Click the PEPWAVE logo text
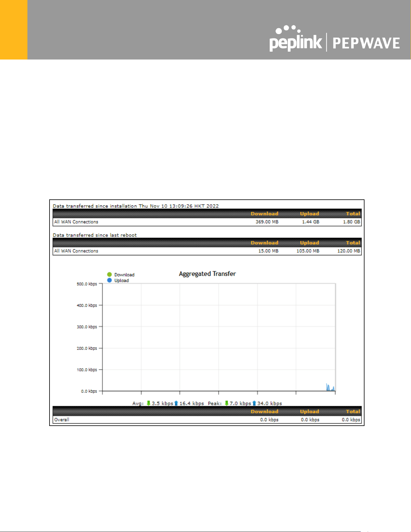Screen dimensions: 411x532 point(366,43)
